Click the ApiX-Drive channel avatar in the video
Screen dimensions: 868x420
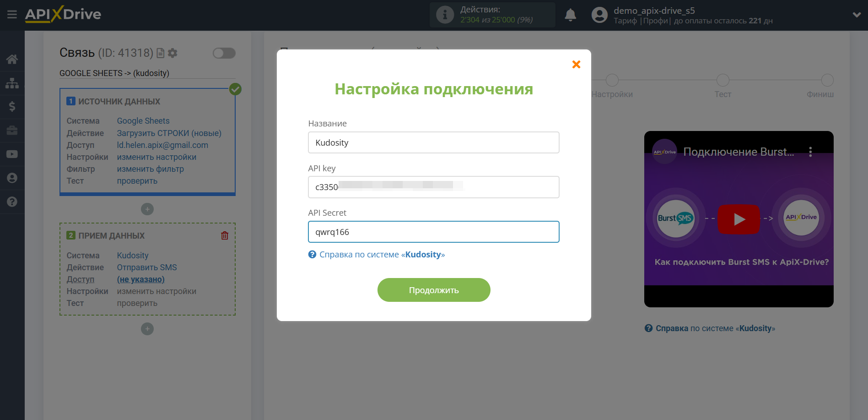click(664, 152)
